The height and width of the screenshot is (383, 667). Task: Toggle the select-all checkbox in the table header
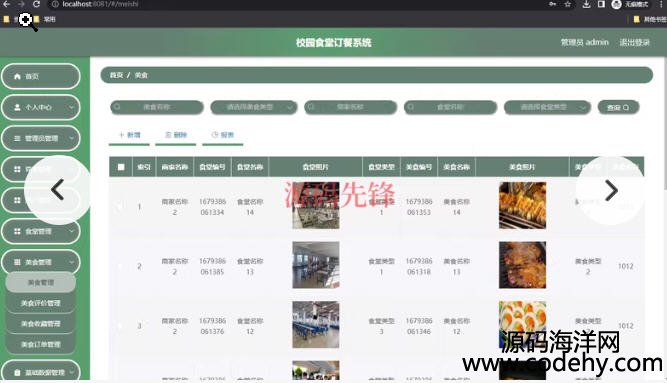point(121,167)
